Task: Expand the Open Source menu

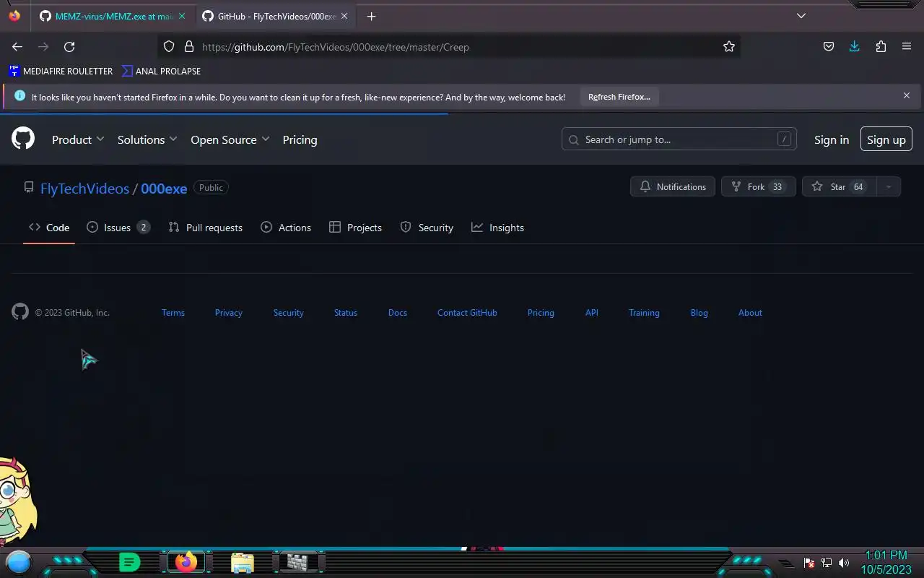Action: tap(230, 139)
